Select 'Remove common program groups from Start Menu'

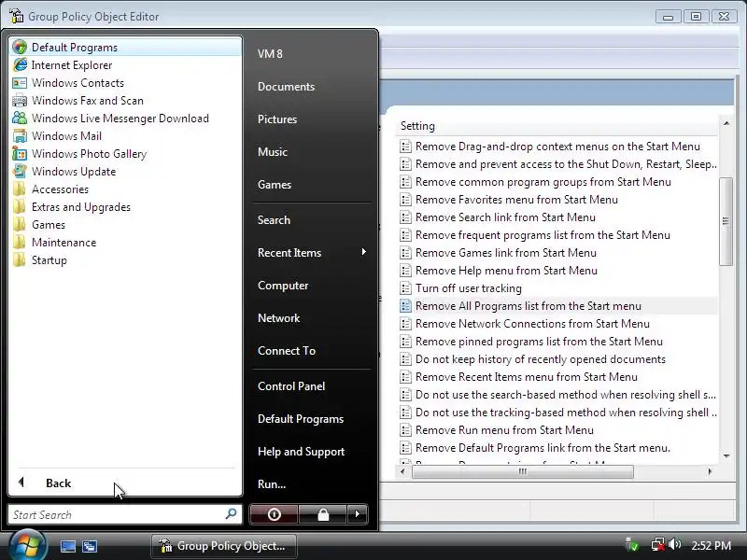click(x=543, y=182)
